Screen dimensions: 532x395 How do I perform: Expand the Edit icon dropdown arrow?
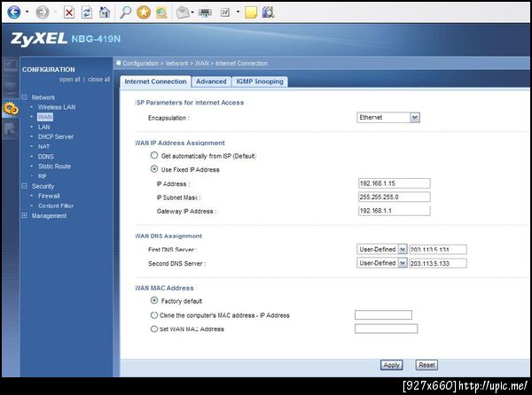tap(238, 12)
